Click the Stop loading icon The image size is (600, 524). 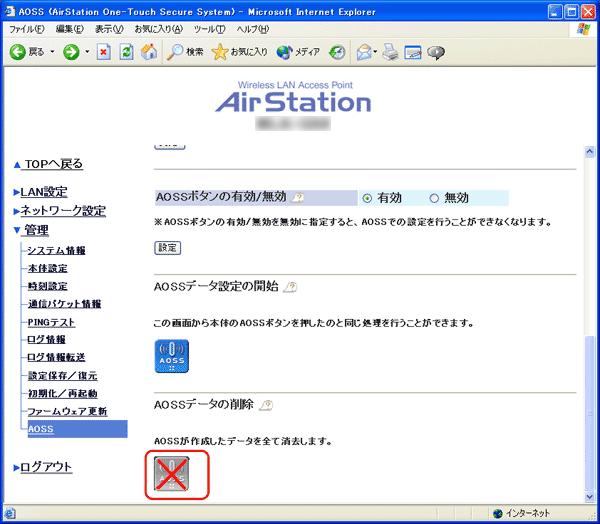(104, 52)
